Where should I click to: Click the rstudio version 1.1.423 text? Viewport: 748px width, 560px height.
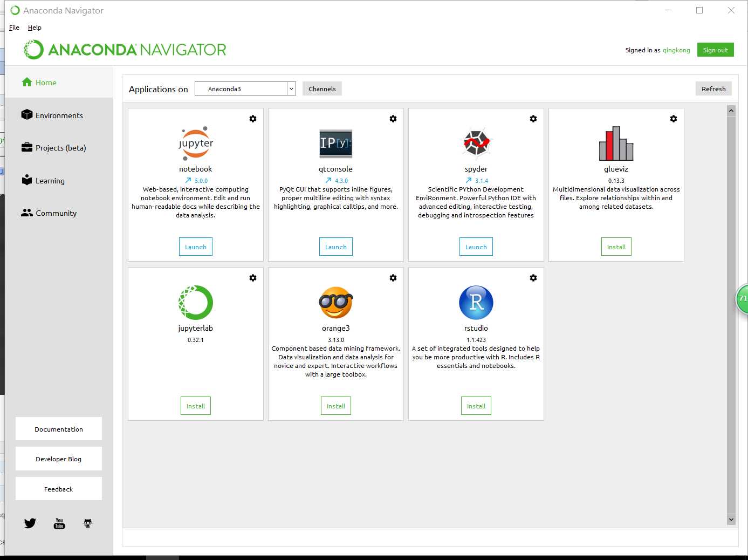(476, 340)
